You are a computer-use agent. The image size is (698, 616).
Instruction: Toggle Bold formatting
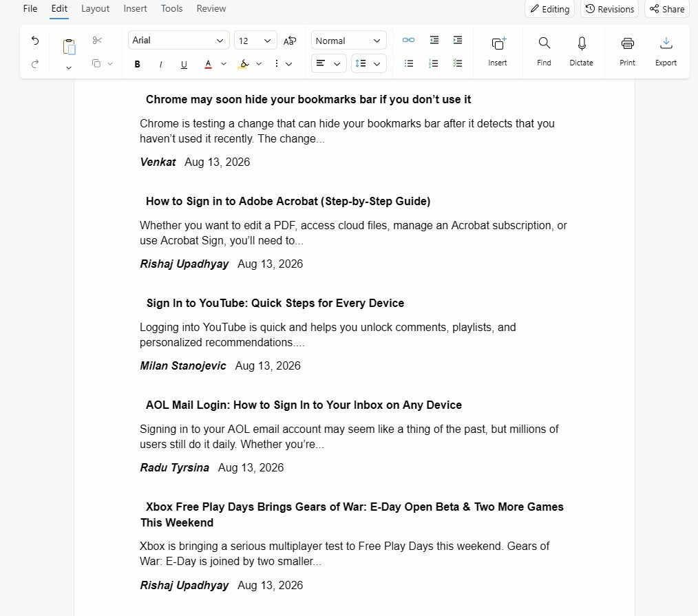pos(137,64)
